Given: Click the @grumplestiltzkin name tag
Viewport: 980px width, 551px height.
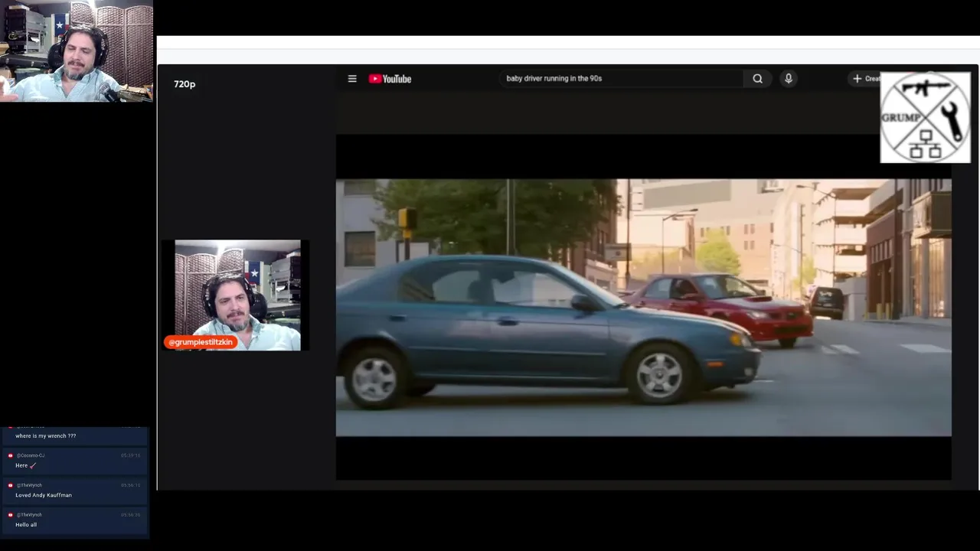Looking at the screenshot, I should point(200,342).
